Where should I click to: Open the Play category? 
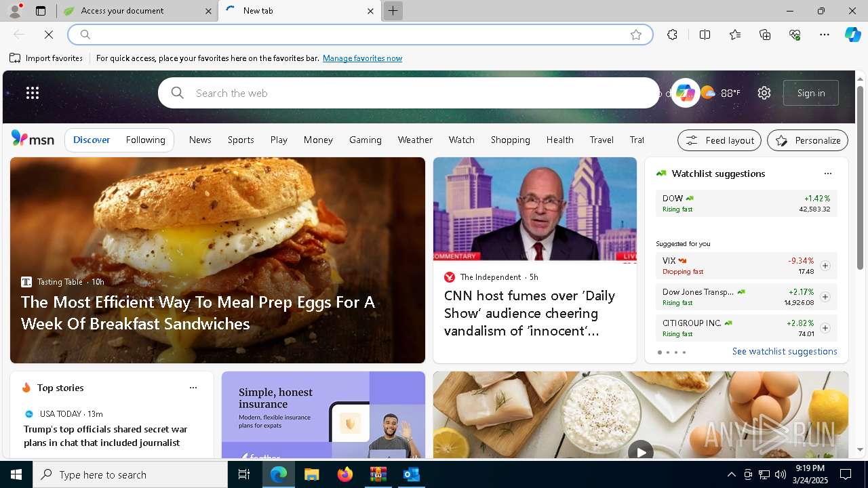coord(279,140)
